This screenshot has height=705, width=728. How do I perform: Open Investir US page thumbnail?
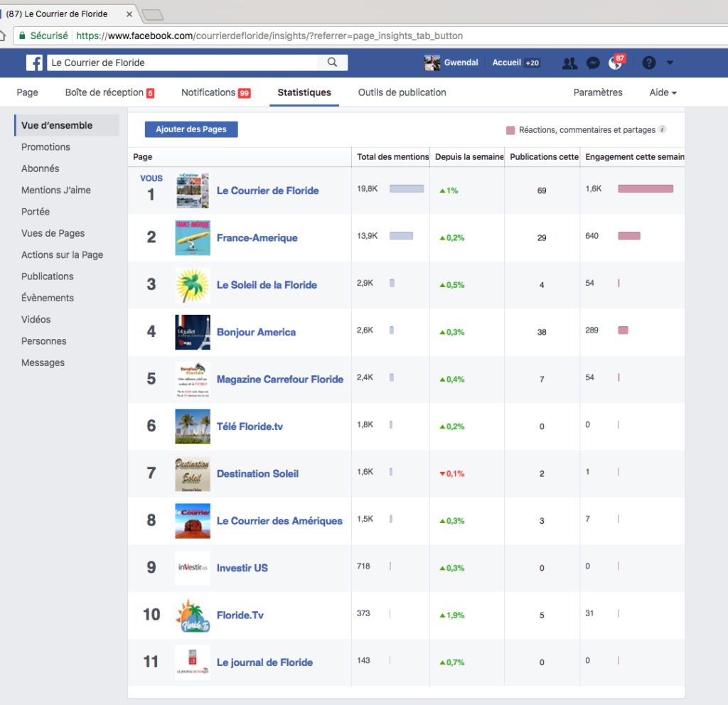tap(193, 568)
